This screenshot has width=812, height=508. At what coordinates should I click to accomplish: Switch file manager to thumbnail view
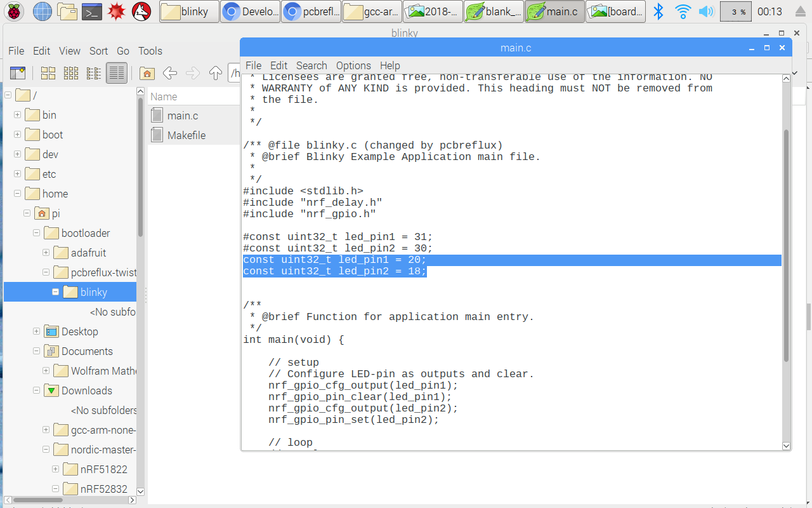pyautogui.click(x=70, y=73)
